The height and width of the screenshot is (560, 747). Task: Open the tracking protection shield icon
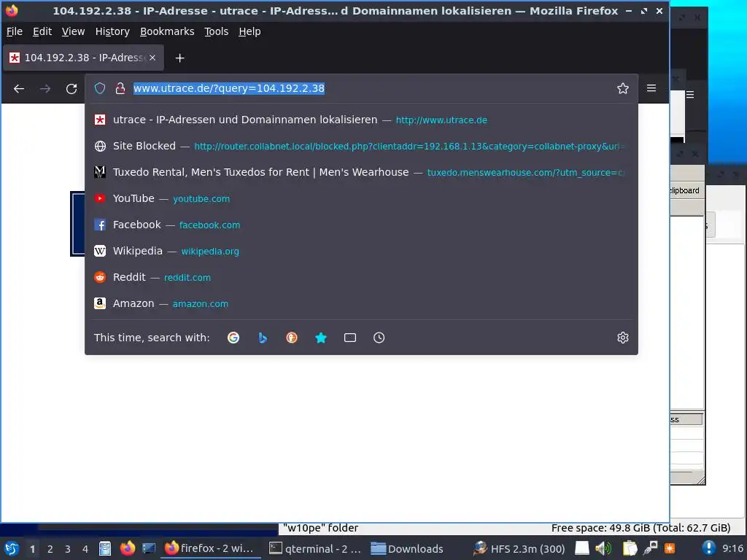click(99, 88)
